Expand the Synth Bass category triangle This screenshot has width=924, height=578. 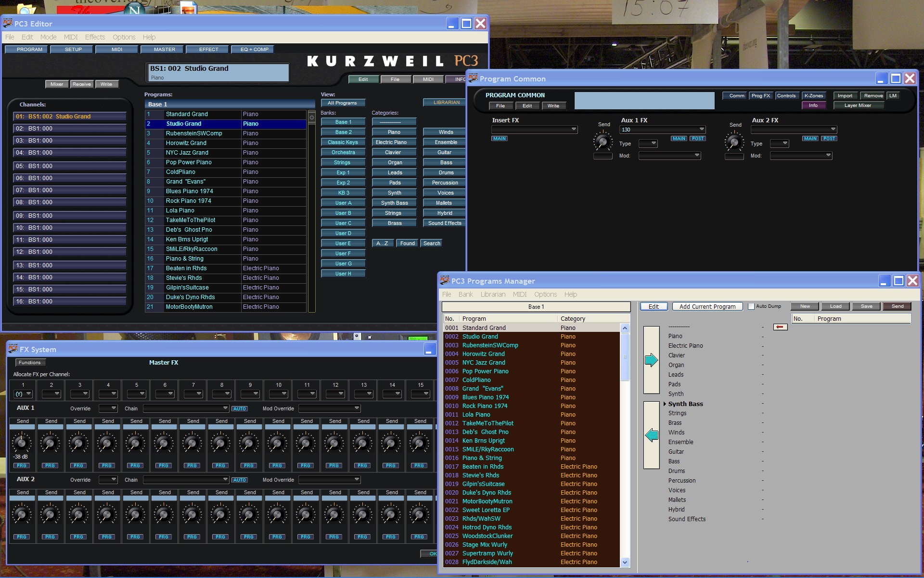click(665, 404)
